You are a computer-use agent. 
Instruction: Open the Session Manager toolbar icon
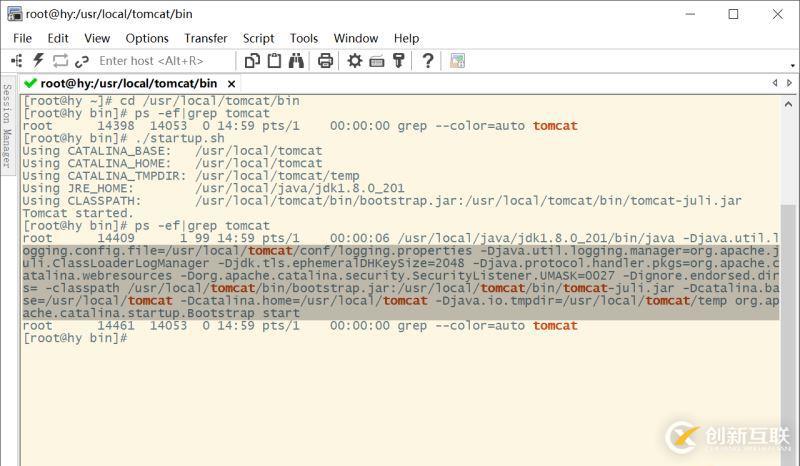[x=16, y=61]
